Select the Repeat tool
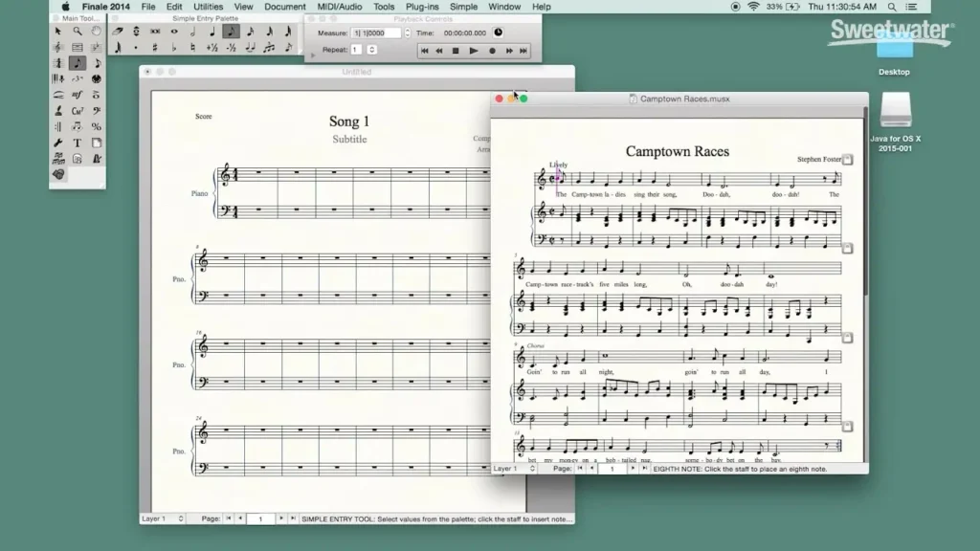The image size is (980, 551). tap(58, 127)
